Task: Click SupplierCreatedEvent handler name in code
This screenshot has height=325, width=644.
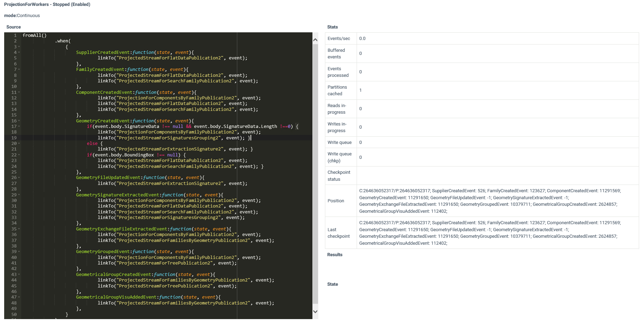Action: point(103,52)
